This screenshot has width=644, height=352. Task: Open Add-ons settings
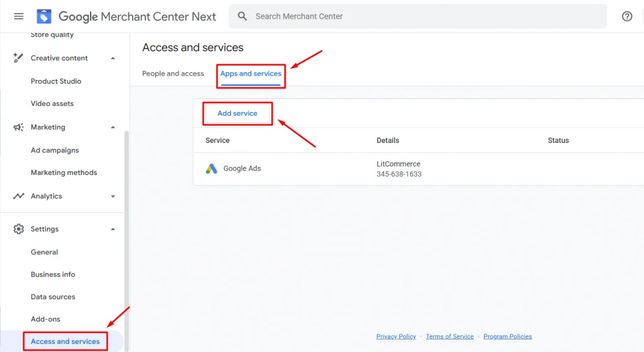coord(45,319)
